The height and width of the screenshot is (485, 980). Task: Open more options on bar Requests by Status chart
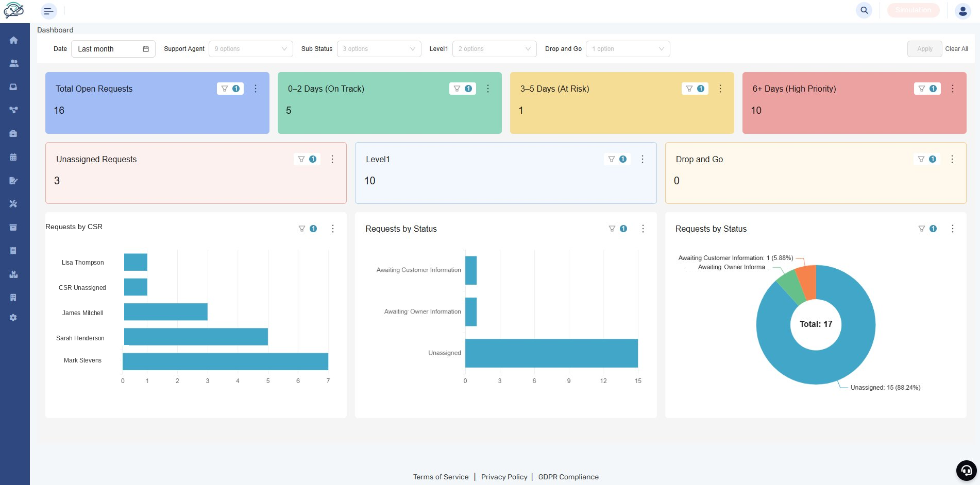coord(643,229)
